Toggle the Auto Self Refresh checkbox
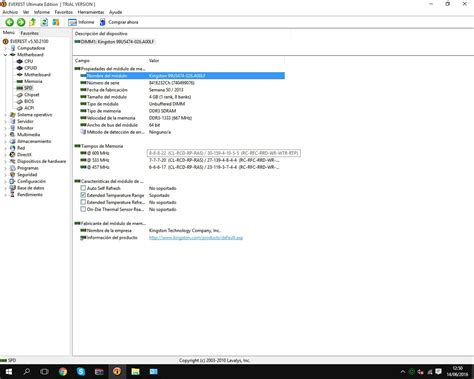474x379 pixels. (83, 188)
